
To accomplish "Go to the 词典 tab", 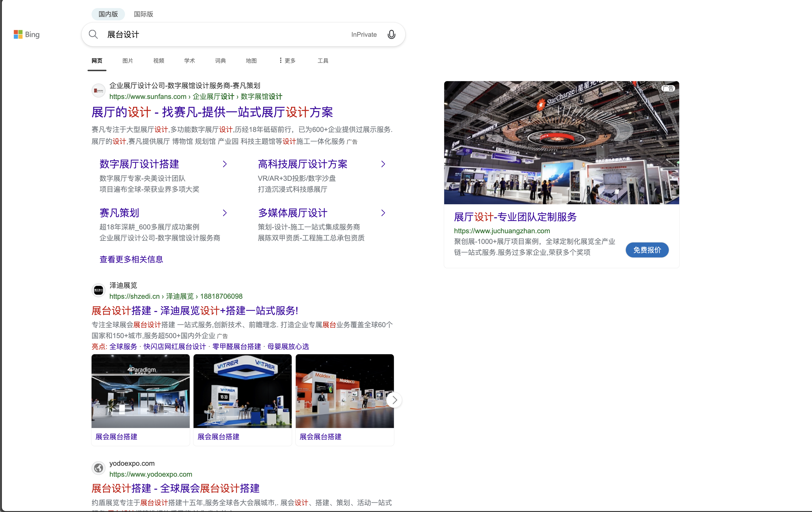I will click(x=221, y=61).
